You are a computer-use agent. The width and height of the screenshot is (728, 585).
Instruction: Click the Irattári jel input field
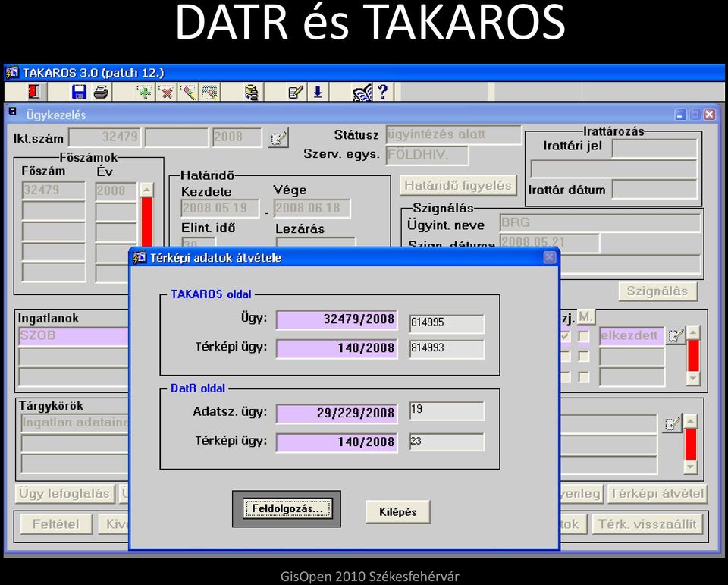(654, 148)
